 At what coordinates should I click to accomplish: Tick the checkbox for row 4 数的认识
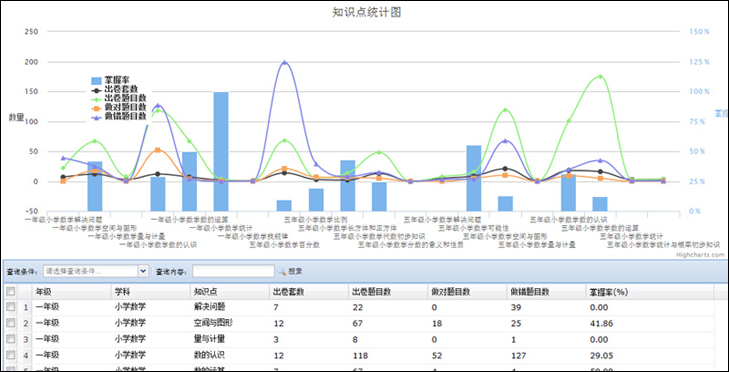10,356
